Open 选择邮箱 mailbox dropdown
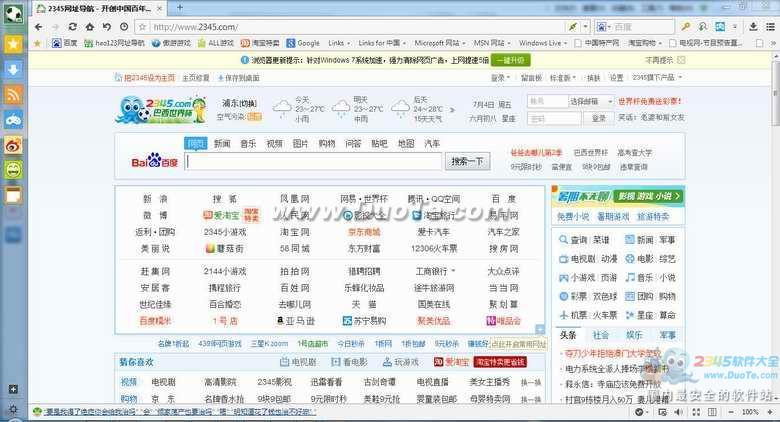This screenshot has width=780, height=422. coord(591,101)
